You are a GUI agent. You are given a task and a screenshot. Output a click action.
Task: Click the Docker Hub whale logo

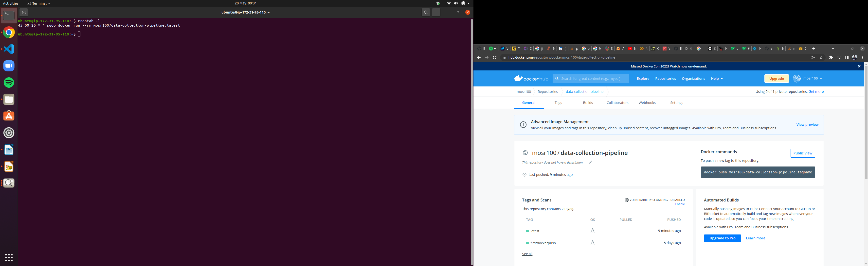519,78
